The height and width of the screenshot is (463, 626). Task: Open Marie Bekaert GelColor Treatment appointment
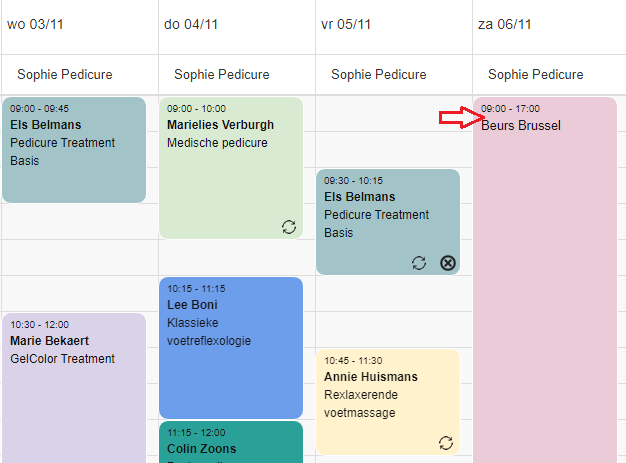click(x=74, y=388)
